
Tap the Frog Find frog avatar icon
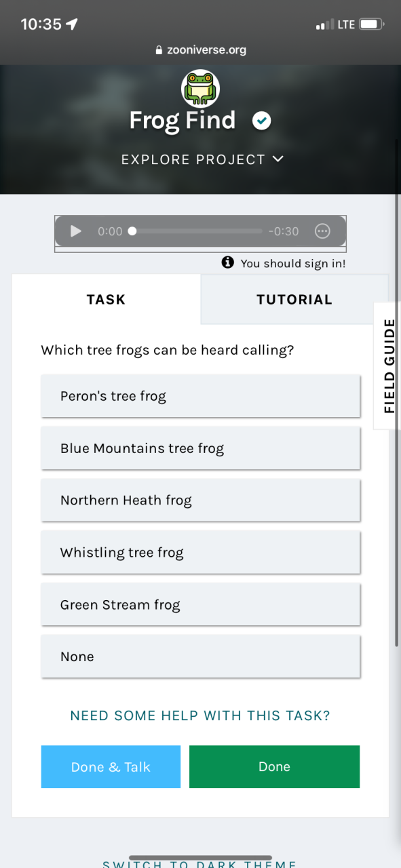point(200,87)
